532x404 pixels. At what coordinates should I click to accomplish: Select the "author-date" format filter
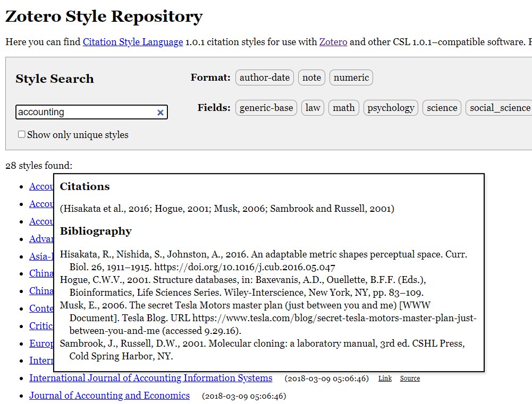coord(264,77)
